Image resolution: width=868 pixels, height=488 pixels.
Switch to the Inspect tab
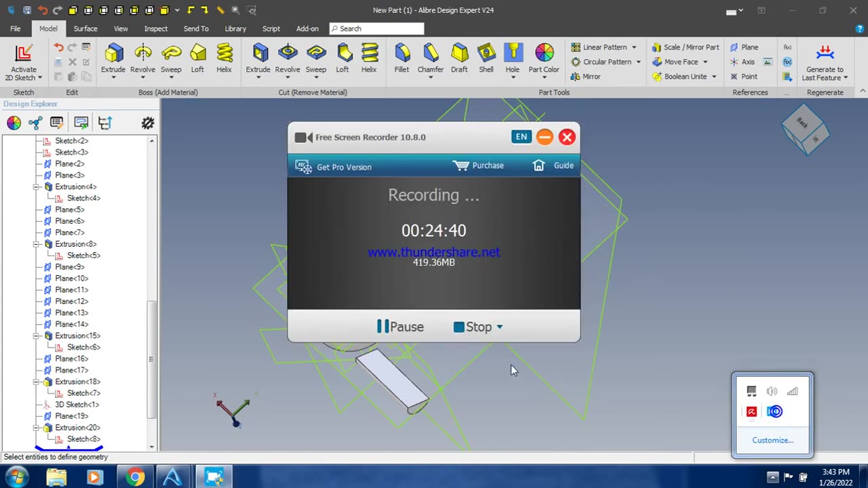(155, 28)
